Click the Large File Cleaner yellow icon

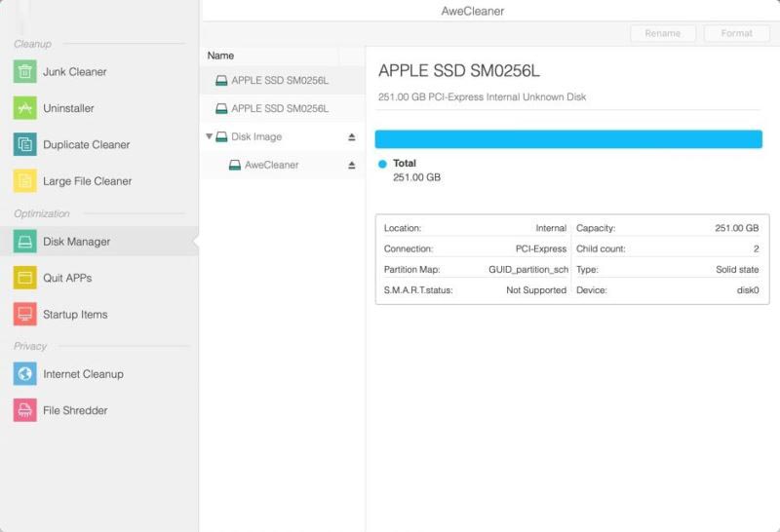(25, 181)
